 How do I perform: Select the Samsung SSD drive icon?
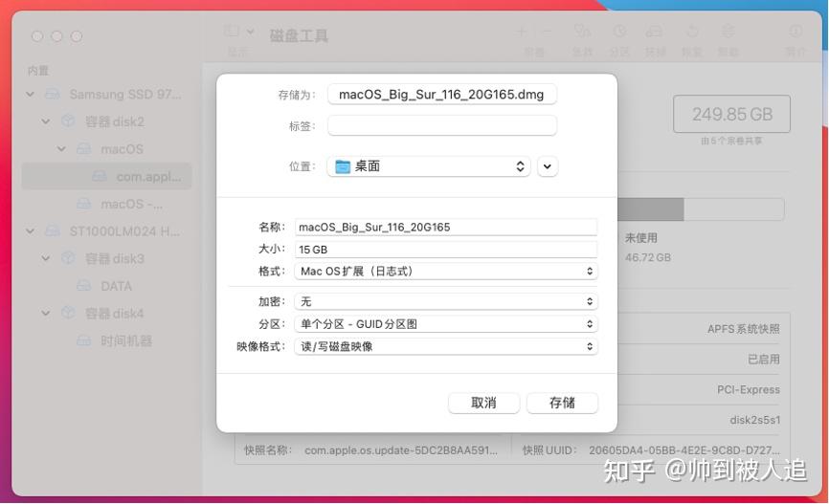click(52, 94)
